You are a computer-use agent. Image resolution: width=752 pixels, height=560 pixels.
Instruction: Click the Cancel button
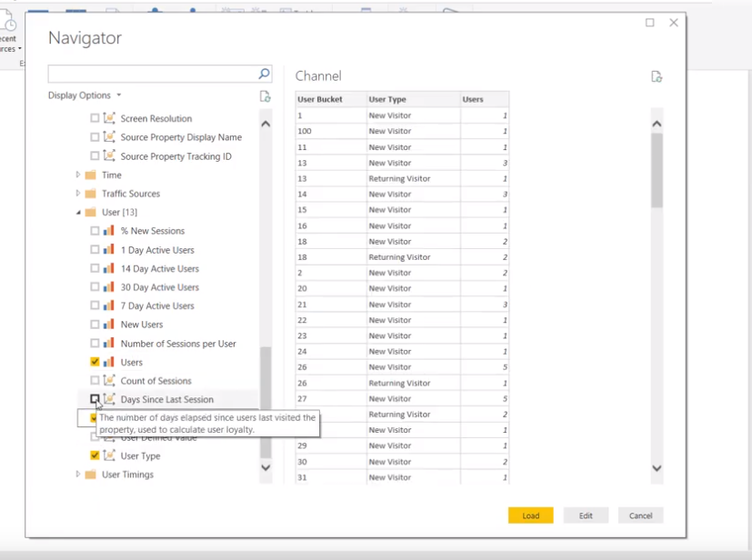(x=641, y=515)
